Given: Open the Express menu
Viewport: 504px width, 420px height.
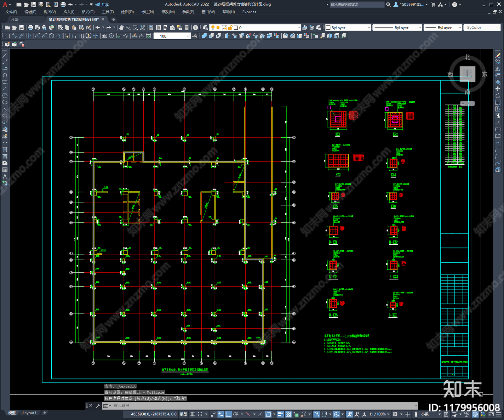Looking at the screenshot, I should (249, 12).
